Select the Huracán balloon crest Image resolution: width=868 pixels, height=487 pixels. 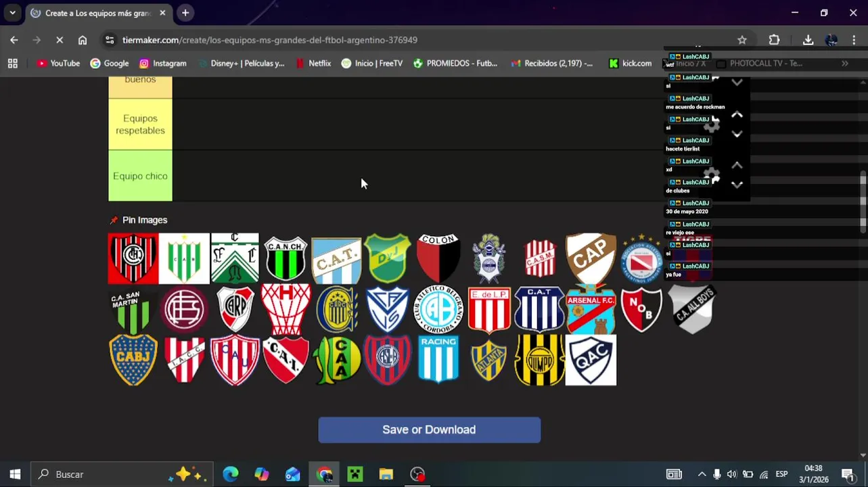click(x=285, y=309)
